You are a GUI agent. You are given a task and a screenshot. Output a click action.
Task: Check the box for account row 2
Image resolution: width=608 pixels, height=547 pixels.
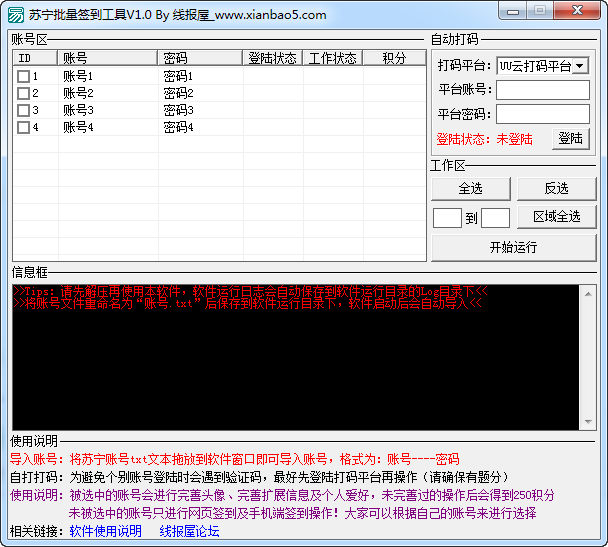pyautogui.click(x=23, y=93)
